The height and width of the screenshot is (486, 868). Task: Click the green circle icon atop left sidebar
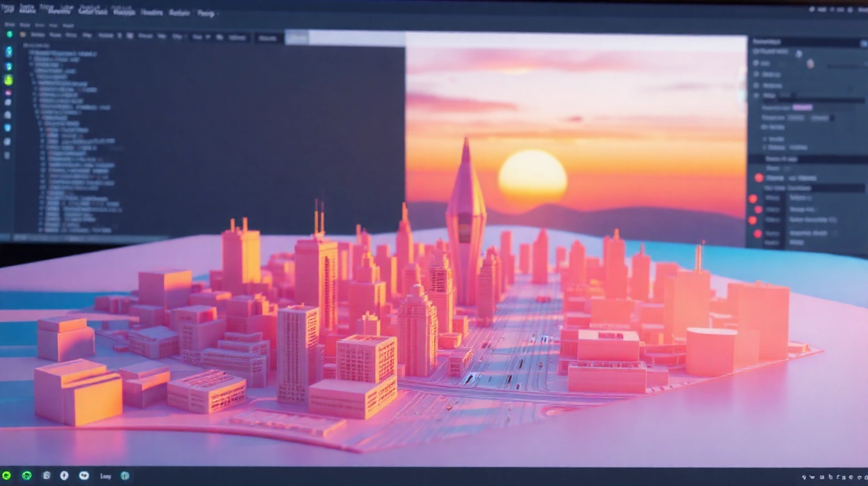coord(9,34)
